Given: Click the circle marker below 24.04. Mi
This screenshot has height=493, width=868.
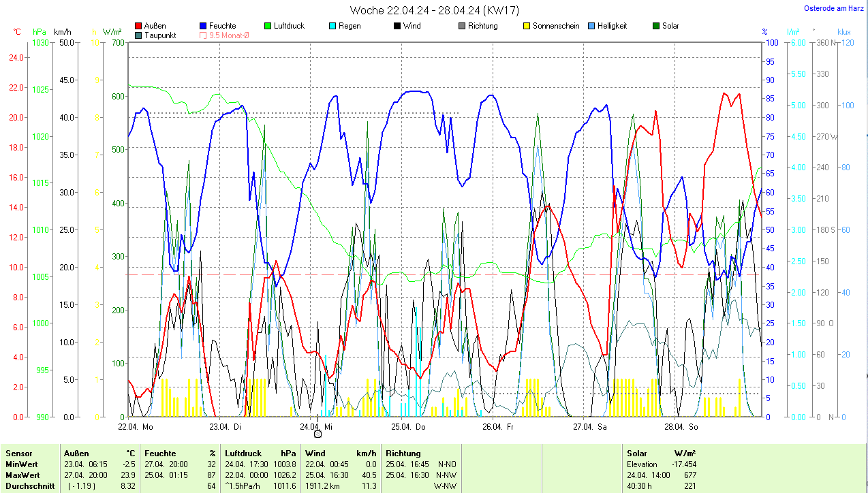Looking at the screenshot, I should [x=317, y=434].
